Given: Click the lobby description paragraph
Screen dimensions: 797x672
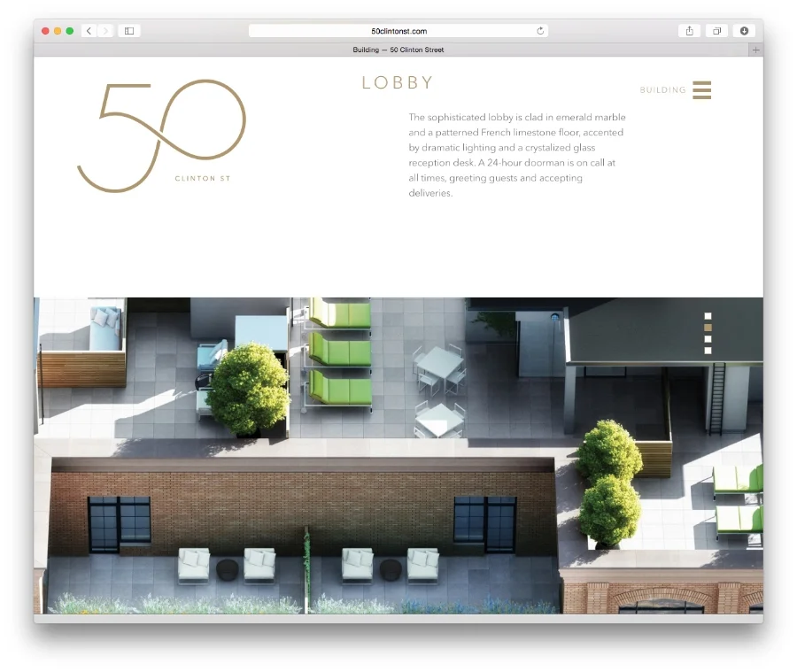Looking at the screenshot, I should tap(517, 155).
